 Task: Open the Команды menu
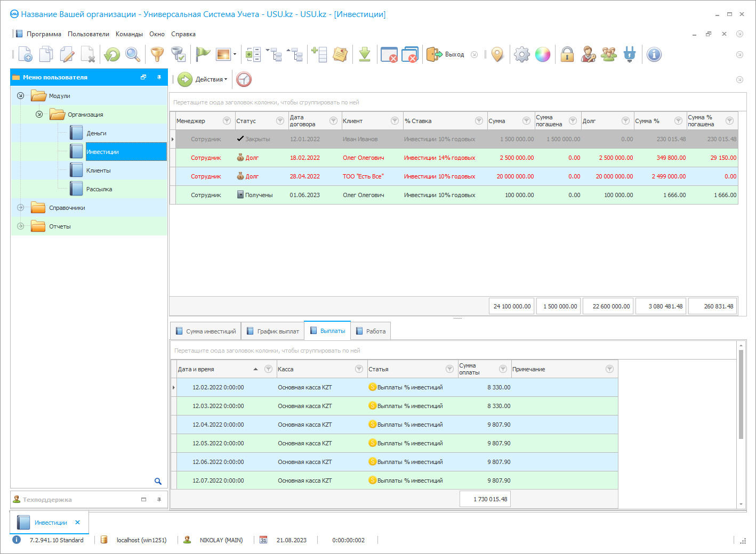tap(129, 34)
